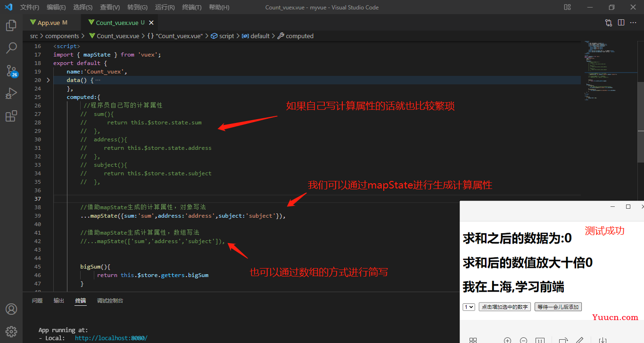Open the 编辑(E) menu
The width and height of the screenshot is (644, 343).
coord(56,7)
